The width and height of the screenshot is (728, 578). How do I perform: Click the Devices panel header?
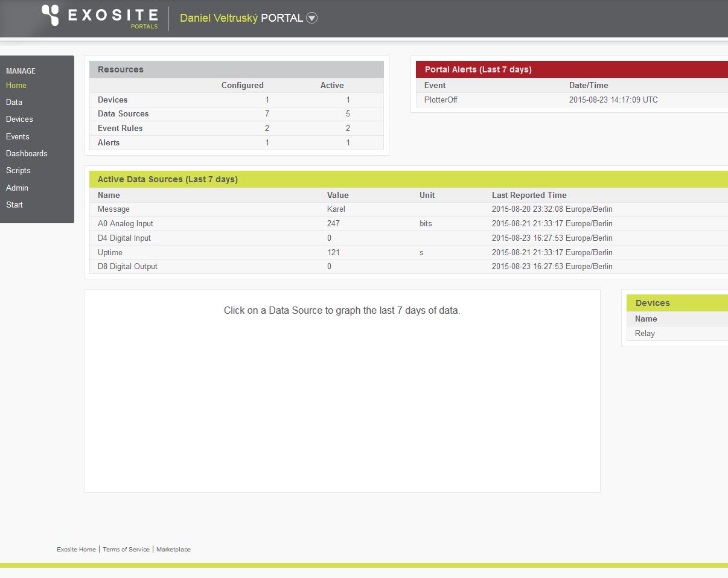677,303
